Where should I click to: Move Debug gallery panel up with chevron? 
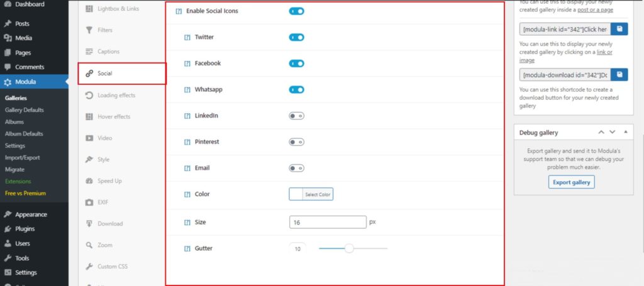[601, 133]
